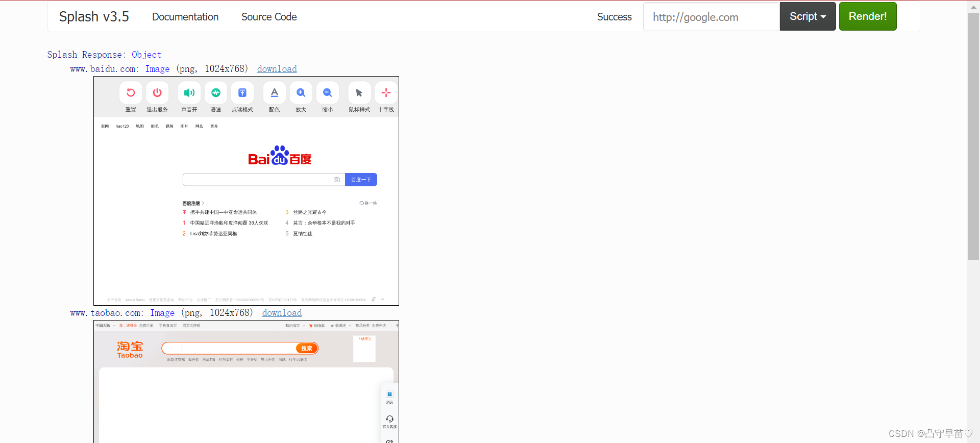Click the 新款连衣裙 suggestion under Taobao search
Screen dimensions: 980x443
[176, 360]
